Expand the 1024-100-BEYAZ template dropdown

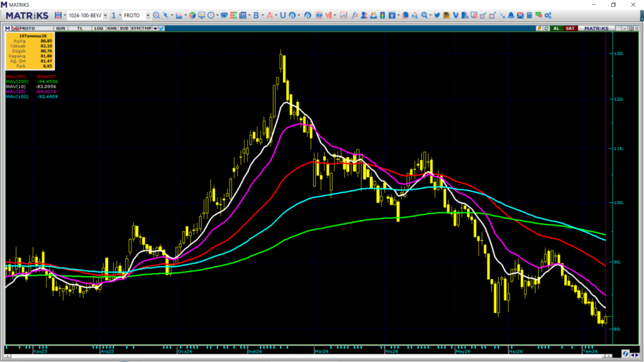pos(105,16)
